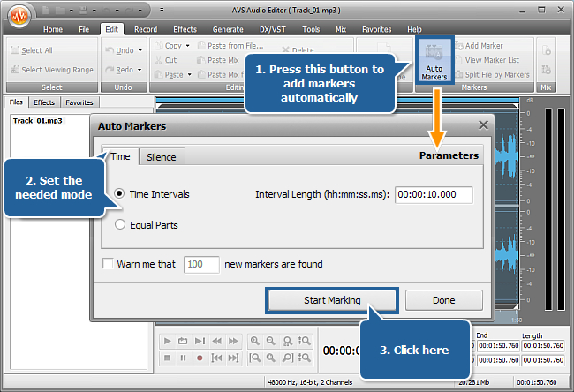Click Open folder icon in quick access toolbar
Image resolution: width=574 pixels, height=392 pixels.
tap(60, 11)
